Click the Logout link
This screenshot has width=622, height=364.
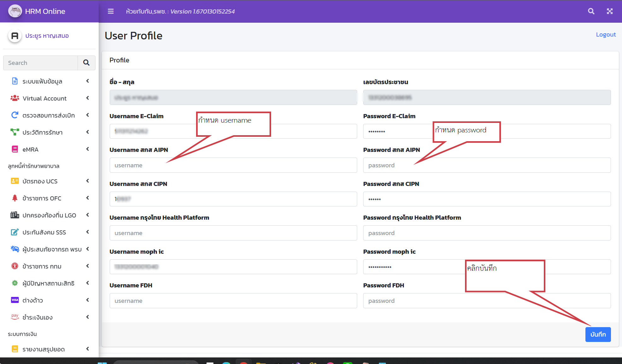pyautogui.click(x=606, y=34)
